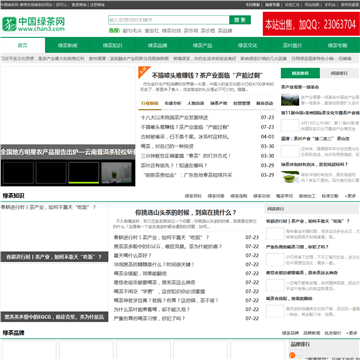This screenshot has width=360, height=360.
Task: Switch to the 展会活动 news tab
Action: tap(265, 103)
